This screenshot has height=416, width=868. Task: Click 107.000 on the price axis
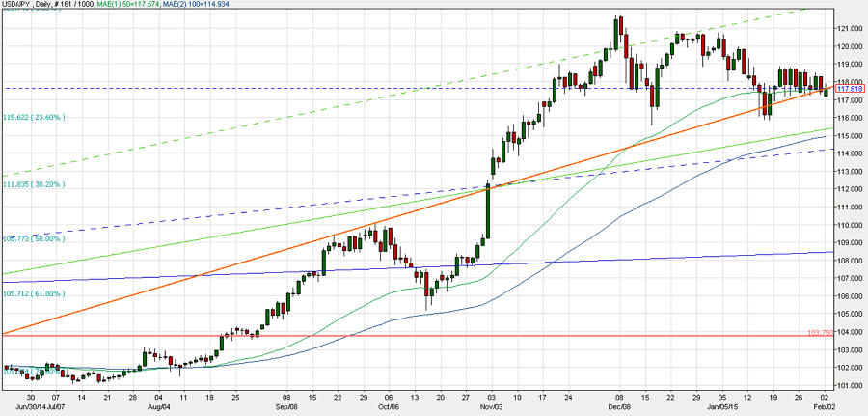point(851,278)
